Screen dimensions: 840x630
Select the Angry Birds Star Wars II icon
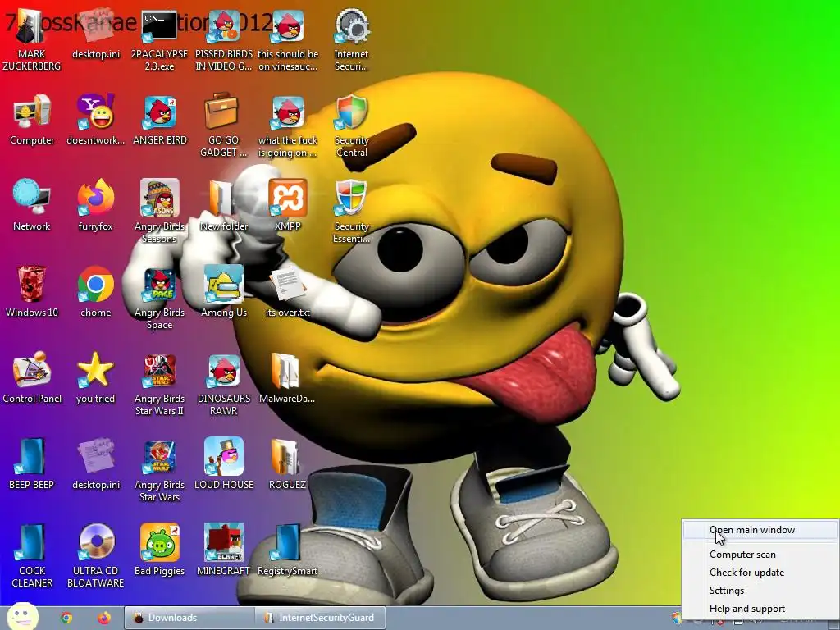[x=160, y=385]
